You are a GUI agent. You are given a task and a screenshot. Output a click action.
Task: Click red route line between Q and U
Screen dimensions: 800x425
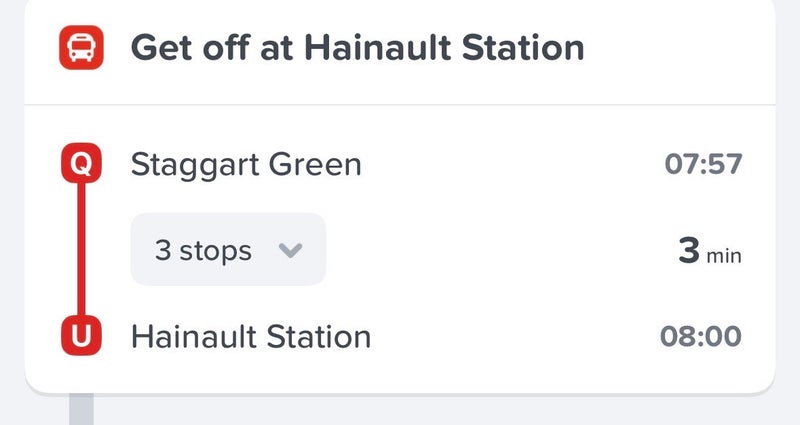coord(81,250)
